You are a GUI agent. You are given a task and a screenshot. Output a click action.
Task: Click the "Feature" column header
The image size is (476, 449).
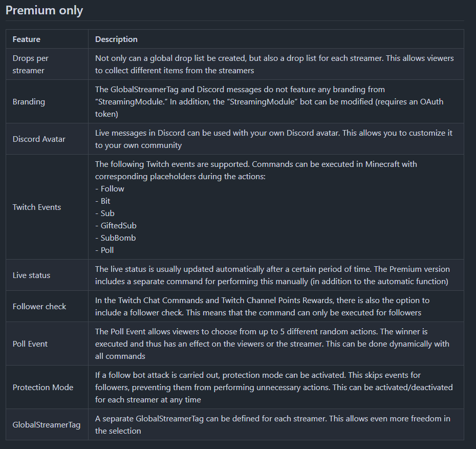(x=27, y=39)
